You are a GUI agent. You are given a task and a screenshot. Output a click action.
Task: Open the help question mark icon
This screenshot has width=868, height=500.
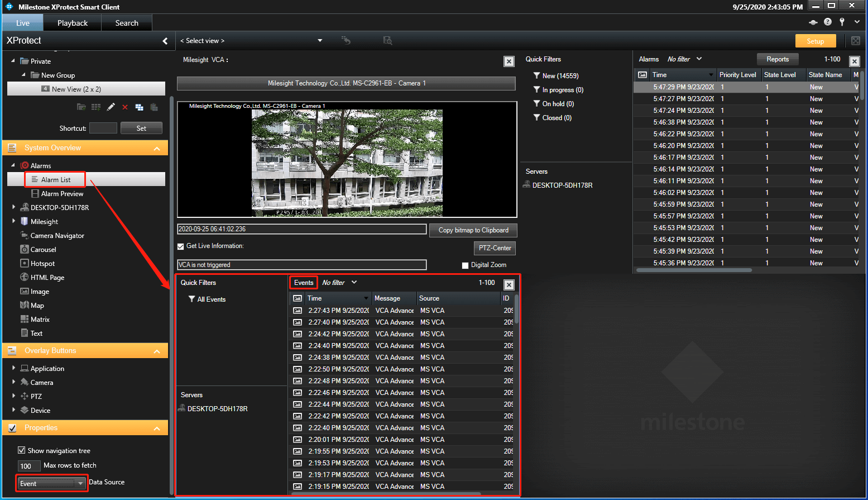tap(828, 22)
